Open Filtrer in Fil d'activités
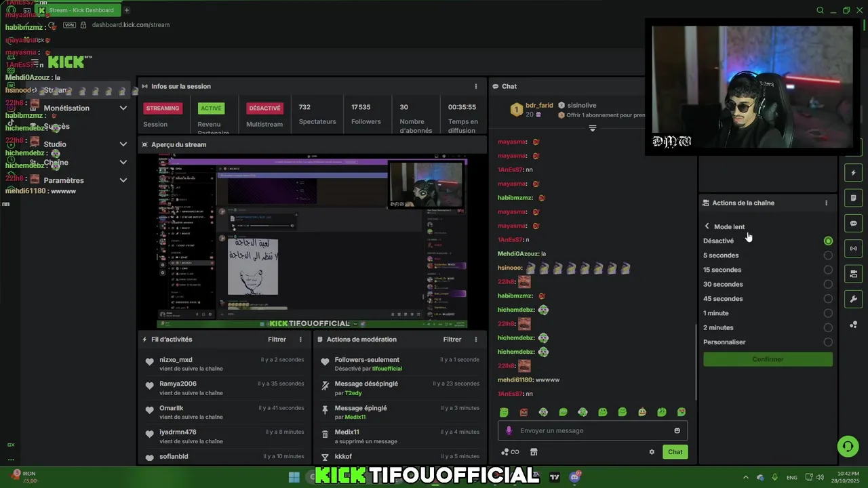Image resolution: width=868 pixels, height=488 pixels. [277, 340]
